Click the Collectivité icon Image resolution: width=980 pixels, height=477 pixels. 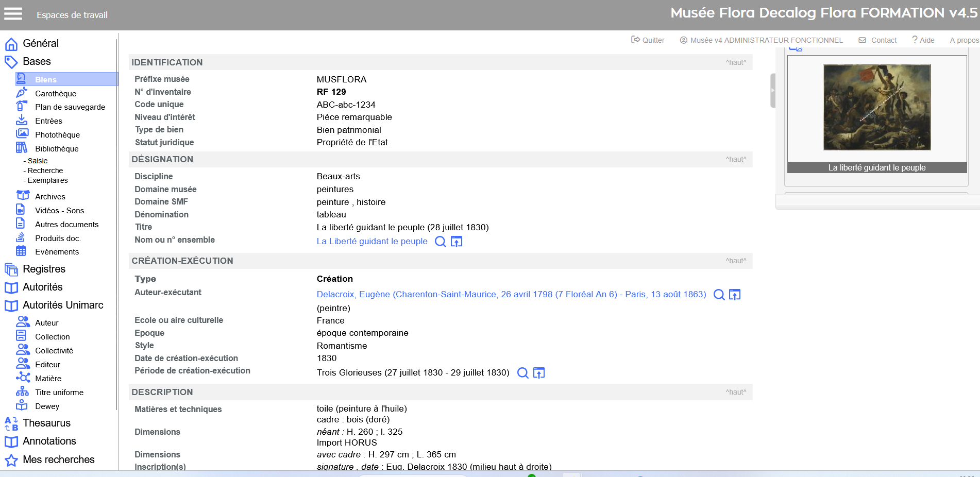click(23, 350)
